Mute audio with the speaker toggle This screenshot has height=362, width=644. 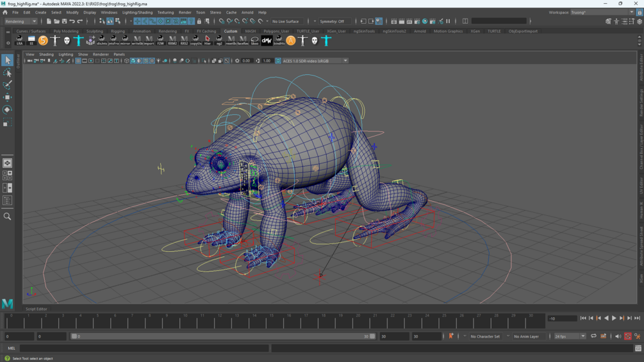pos(618,336)
